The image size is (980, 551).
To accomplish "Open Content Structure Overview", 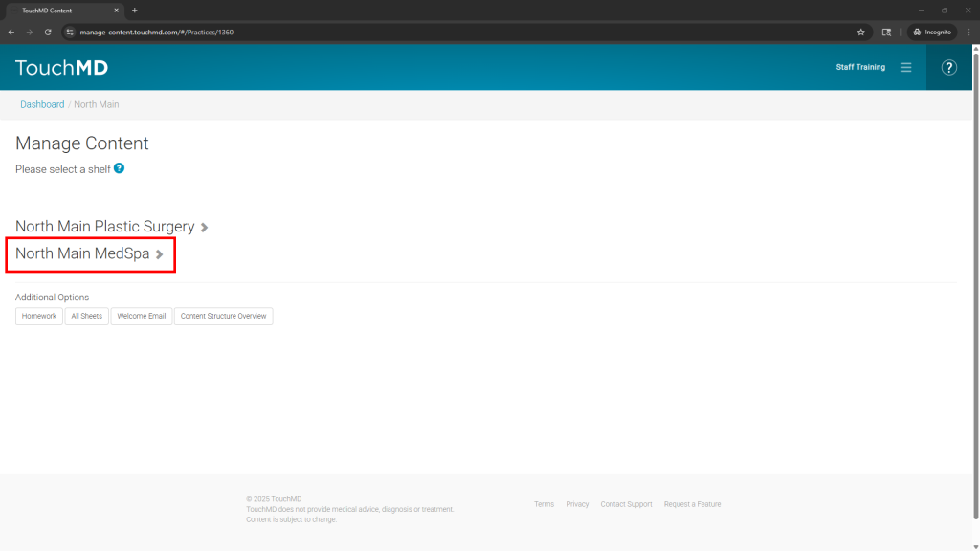I will (223, 316).
